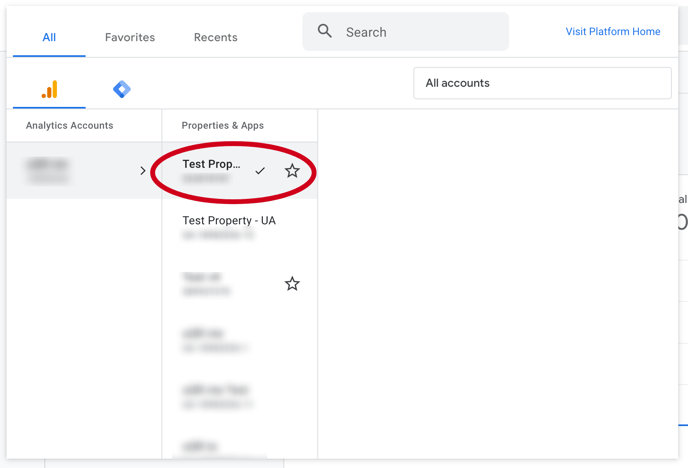
Task: Open the All accounts dropdown
Action: click(x=542, y=83)
